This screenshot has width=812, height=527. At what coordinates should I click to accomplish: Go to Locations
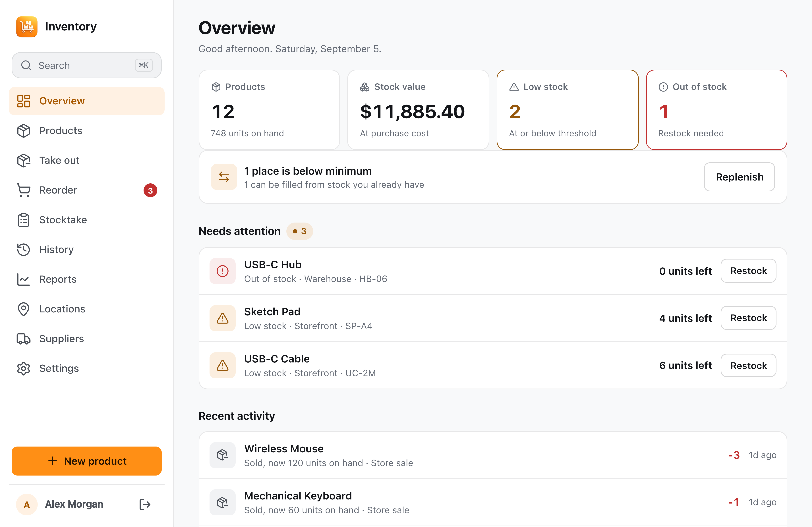click(x=87, y=309)
